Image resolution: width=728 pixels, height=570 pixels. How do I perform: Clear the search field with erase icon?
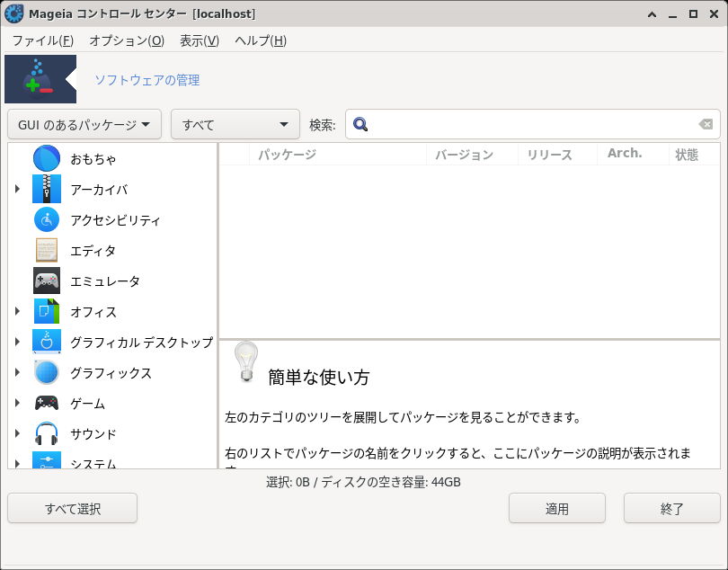click(x=706, y=124)
